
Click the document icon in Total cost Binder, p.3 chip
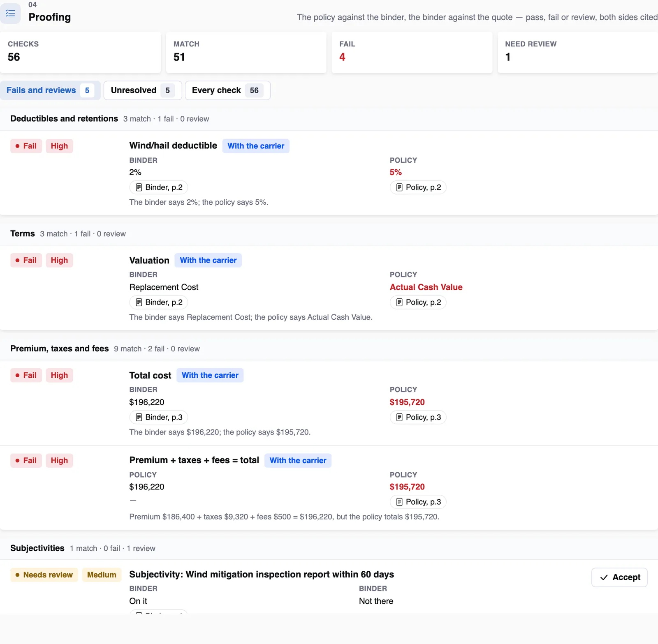[x=139, y=418]
